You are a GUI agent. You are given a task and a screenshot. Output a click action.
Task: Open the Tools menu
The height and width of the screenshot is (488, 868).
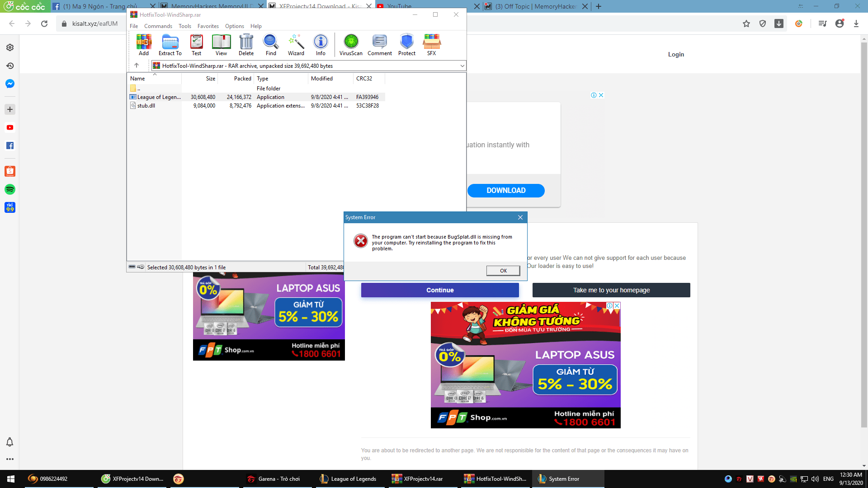point(185,26)
